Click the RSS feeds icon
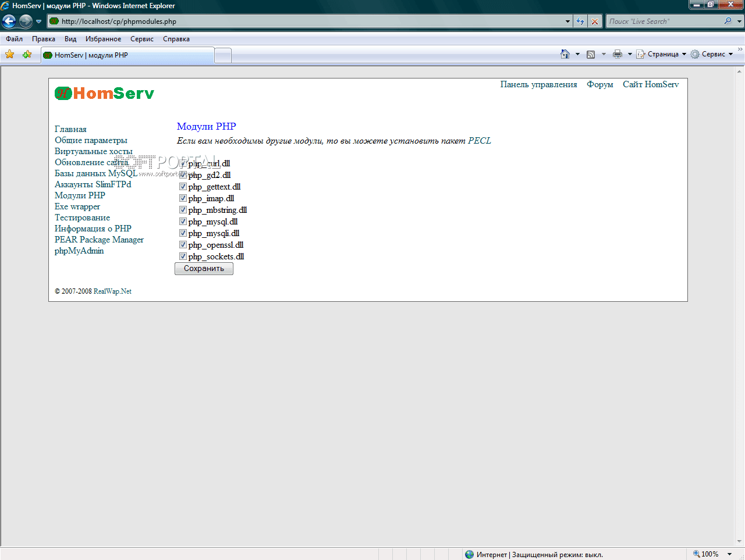Viewport: 745px width, 560px height. pos(591,54)
